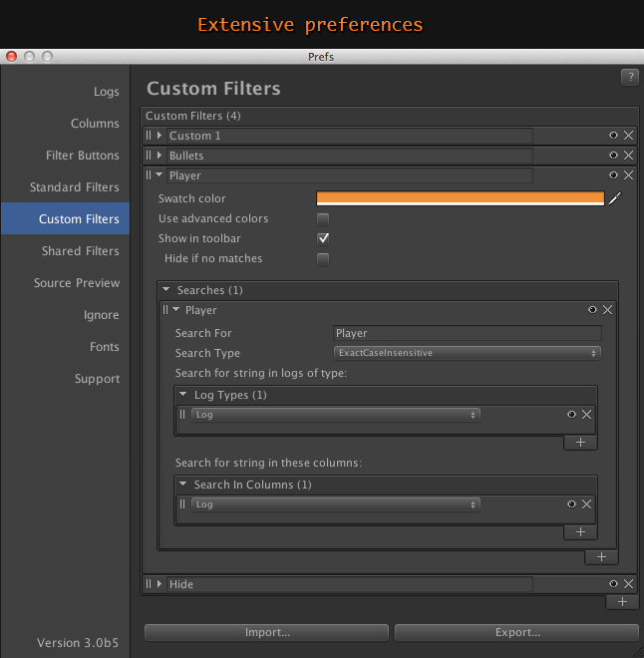Screen dimensions: 644x658
Task: Uncheck Show in toolbar
Action: pyautogui.click(x=323, y=239)
